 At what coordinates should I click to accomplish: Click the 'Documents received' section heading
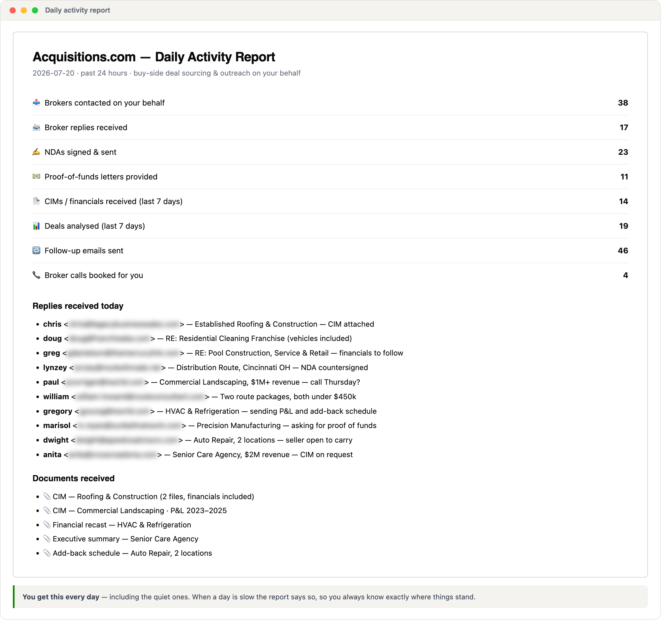coord(74,478)
